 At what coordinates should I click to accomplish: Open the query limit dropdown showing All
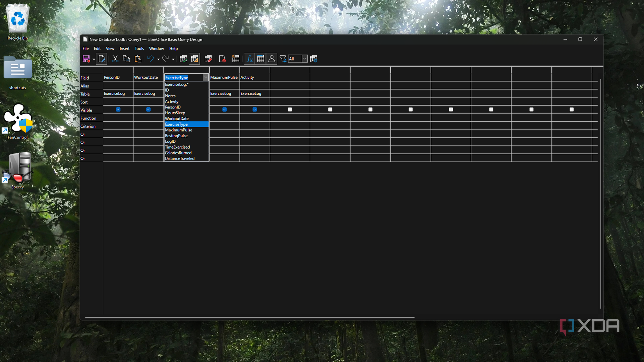coord(304,59)
